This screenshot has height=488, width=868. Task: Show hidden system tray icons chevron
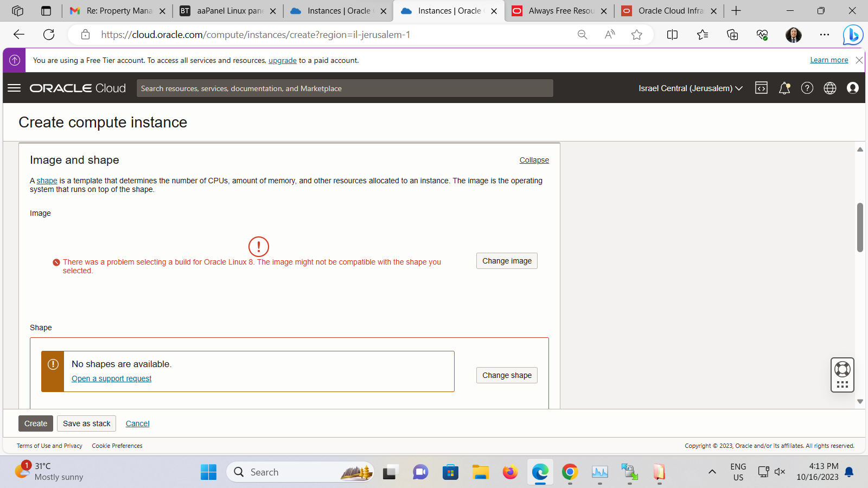point(712,472)
